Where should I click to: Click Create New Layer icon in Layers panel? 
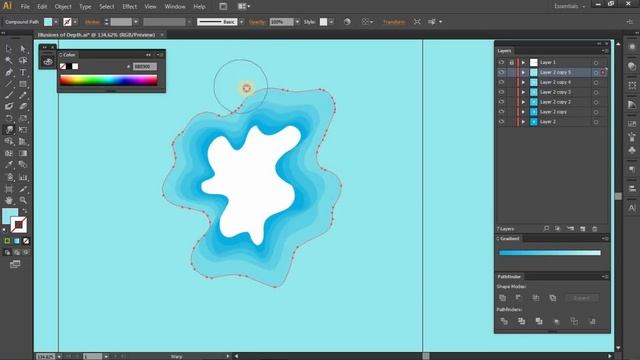(582, 229)
